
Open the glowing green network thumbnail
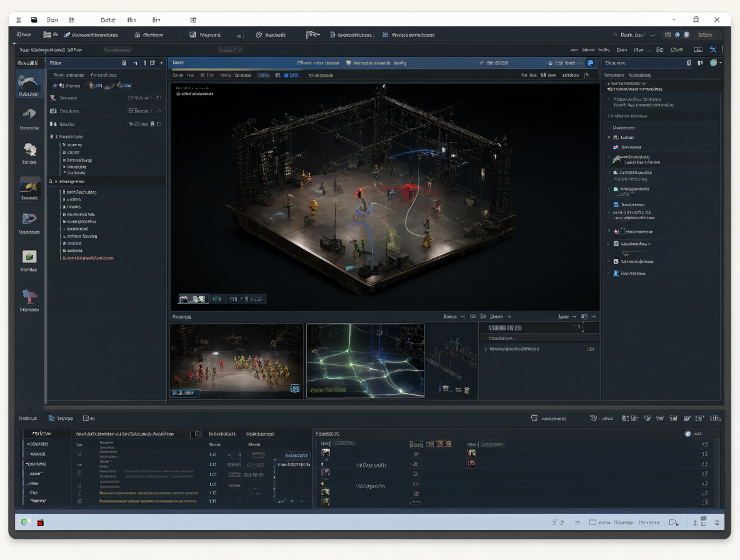(365, 361)
